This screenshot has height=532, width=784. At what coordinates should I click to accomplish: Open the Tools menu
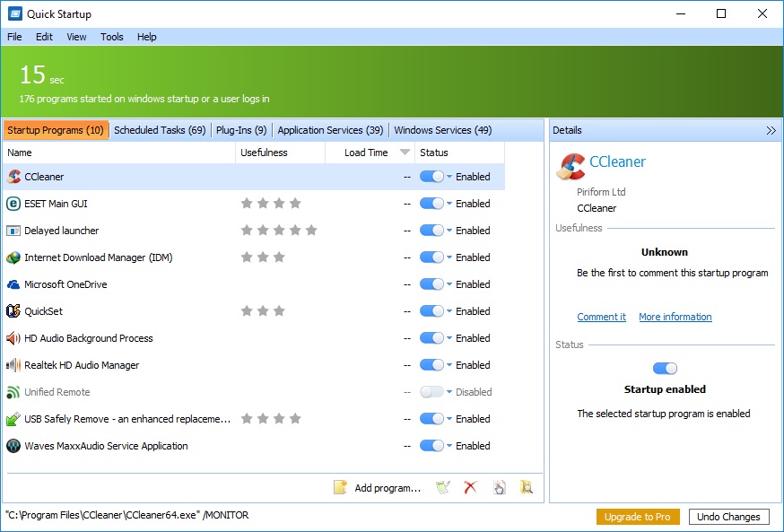click(112, 37)
